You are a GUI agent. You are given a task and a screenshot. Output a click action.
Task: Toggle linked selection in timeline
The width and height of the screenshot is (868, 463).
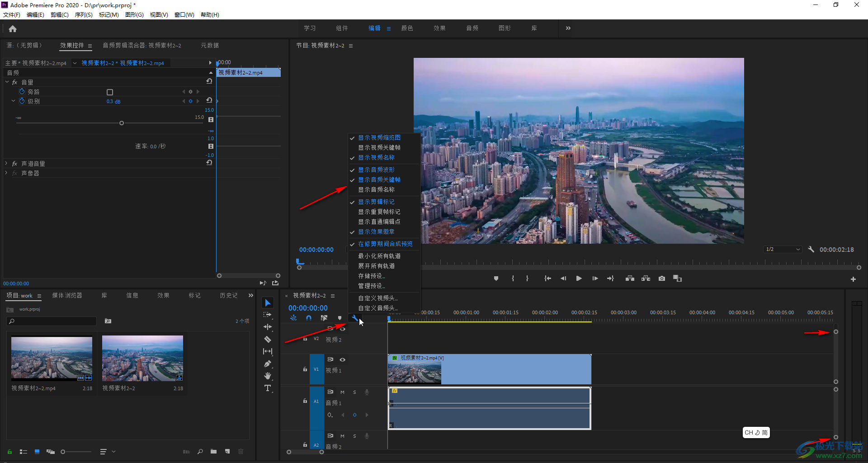(x=324, y=318)
